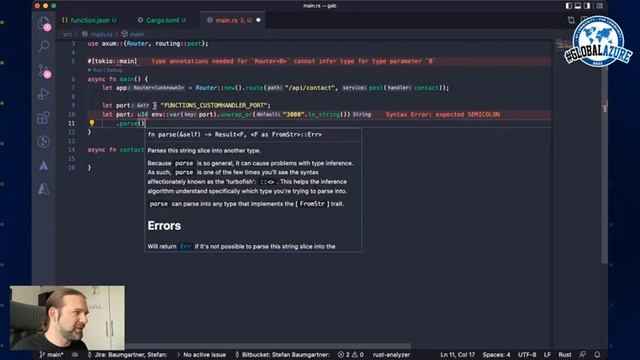Viewport: 640px width, 360px height.
Task: Click Jira: Baumgartner, Stefan status item
Action: tap(127, 355)
